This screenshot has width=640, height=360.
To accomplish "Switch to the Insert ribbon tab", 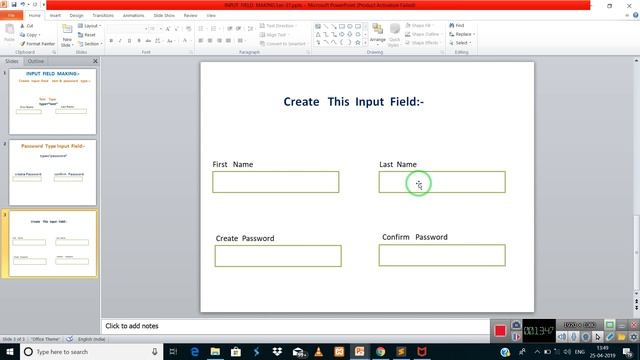I will coord(55,15).
